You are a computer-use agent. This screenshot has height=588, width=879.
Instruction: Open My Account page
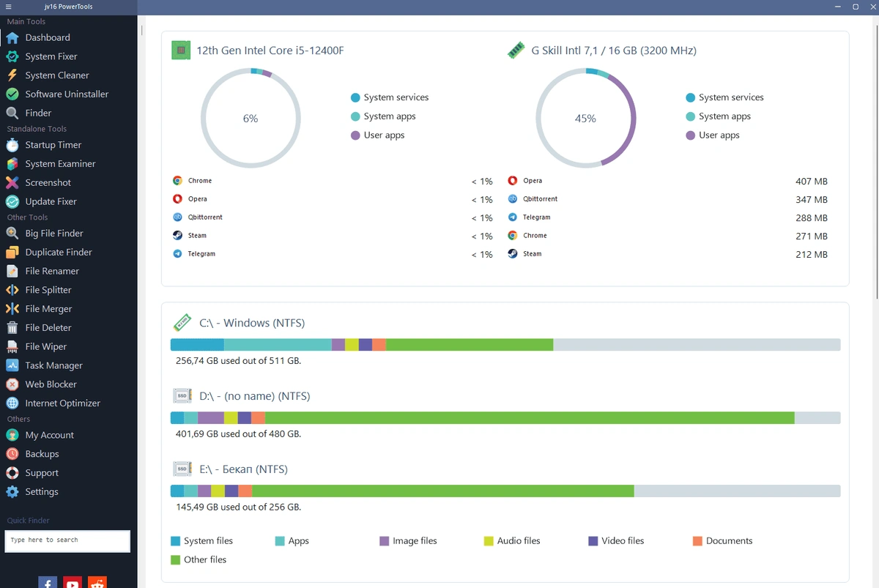tap(50, 435)
